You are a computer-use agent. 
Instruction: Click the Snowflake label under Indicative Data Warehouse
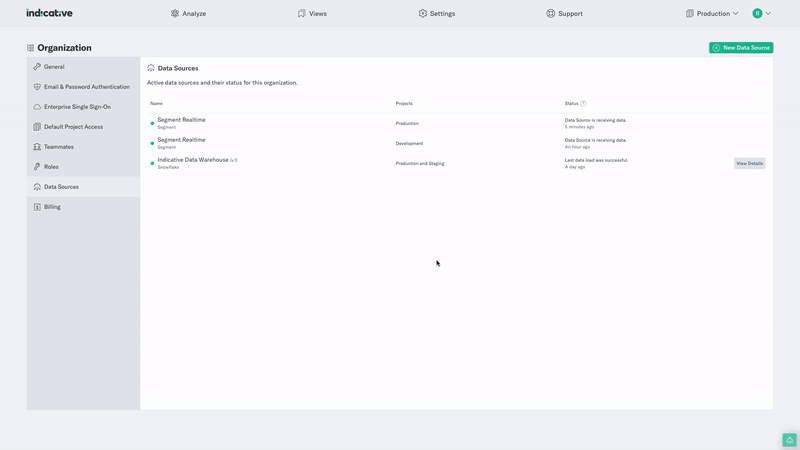point(168,167)
